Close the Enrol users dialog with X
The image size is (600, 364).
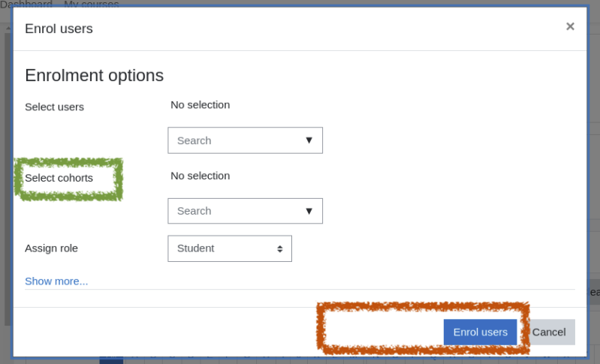click(570, 26)
